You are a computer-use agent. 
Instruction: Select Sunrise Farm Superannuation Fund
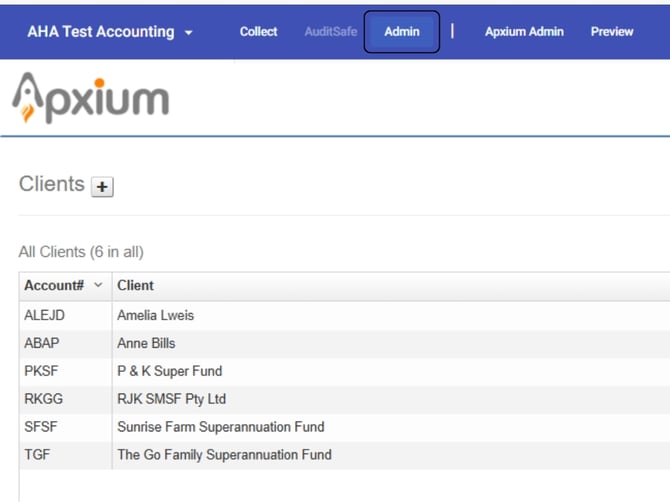pyautogui.click(x=220, y=428)
